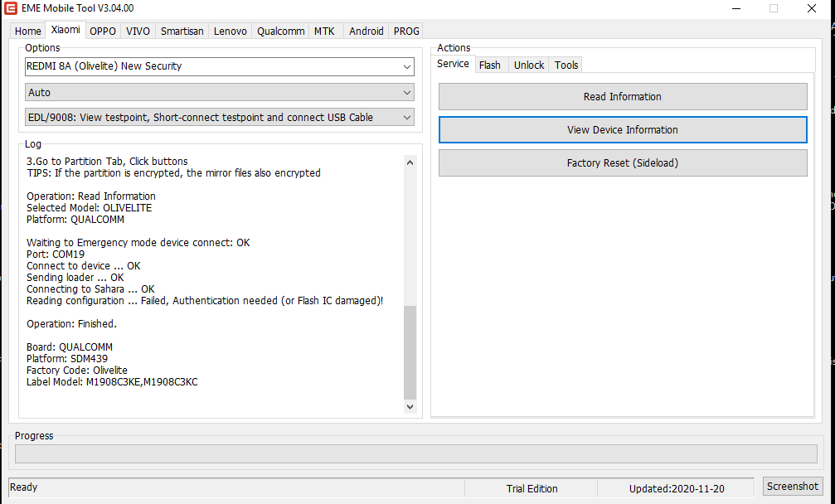
Task: Open the VIVO tab
Action: pos(138,31)
